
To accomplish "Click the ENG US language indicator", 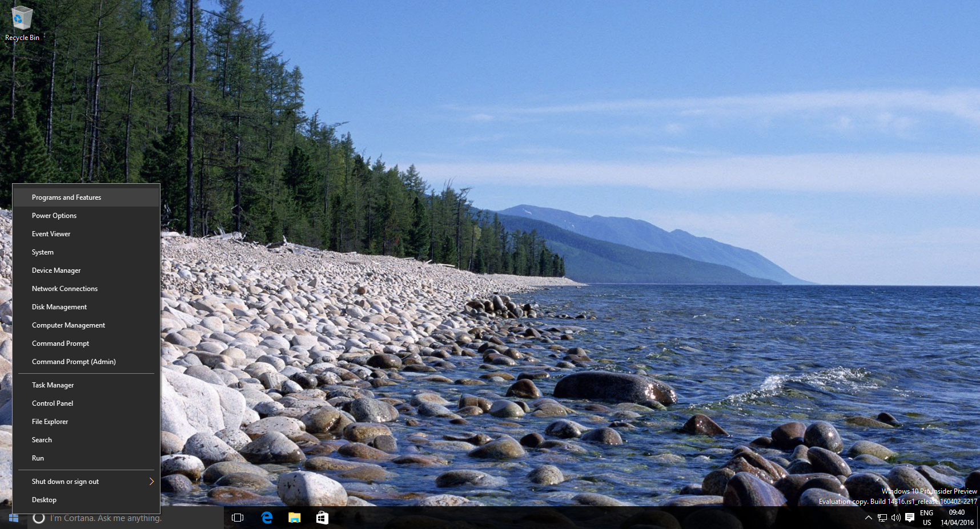I will click(x=927, y=518).
